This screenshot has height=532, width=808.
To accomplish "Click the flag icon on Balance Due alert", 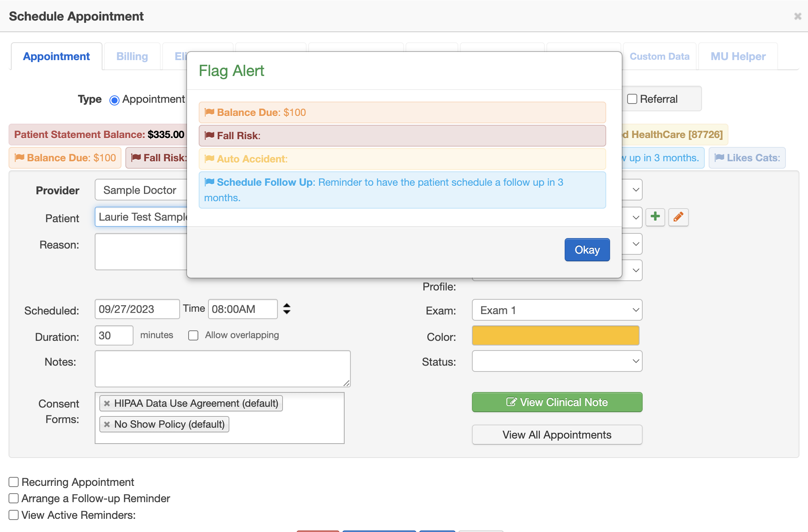I will coord(210,112).
